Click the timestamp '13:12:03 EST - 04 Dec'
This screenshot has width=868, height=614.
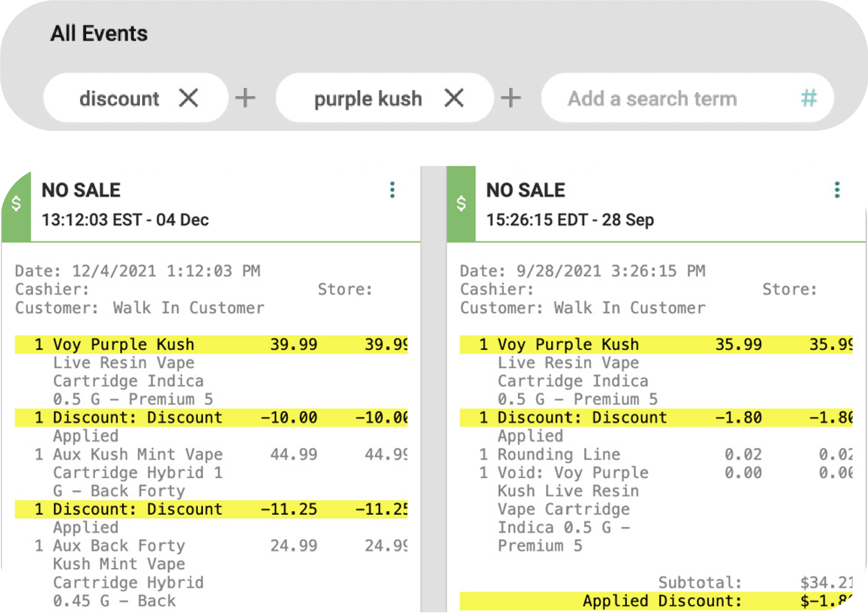pos(125,220)
